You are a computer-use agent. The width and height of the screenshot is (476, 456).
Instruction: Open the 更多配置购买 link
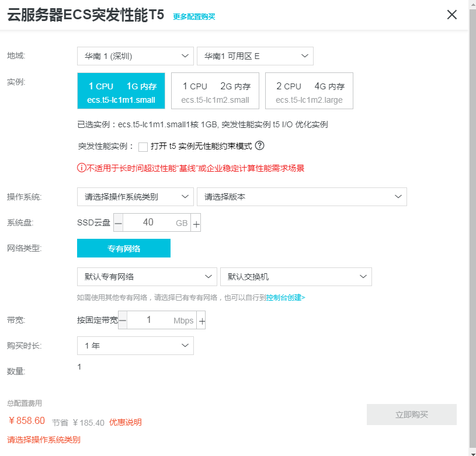point(194,17)
